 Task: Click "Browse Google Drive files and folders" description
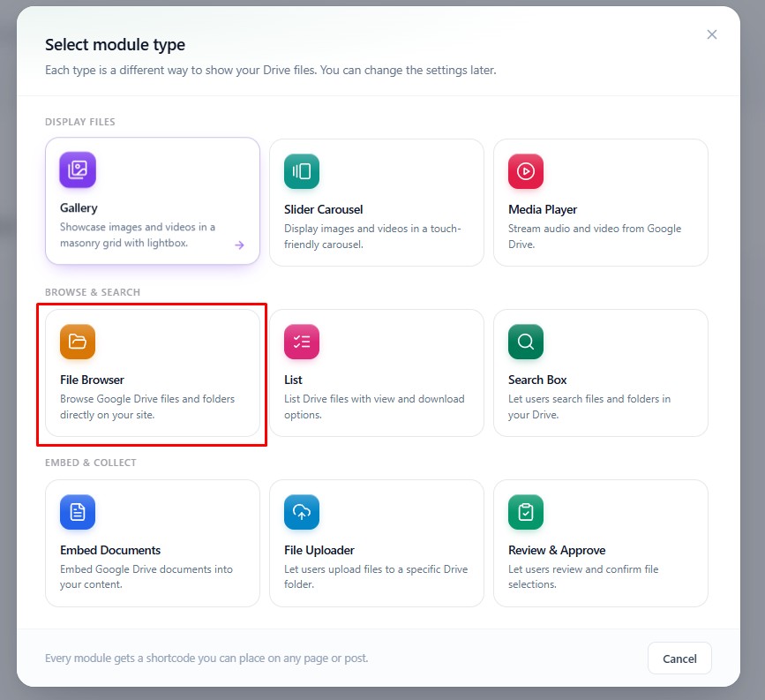(147, 407)
